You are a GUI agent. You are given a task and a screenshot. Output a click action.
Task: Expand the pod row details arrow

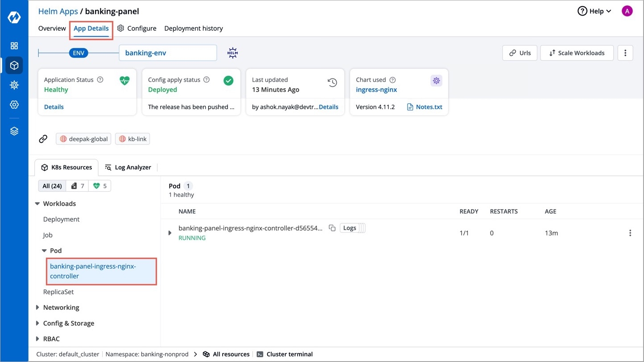click(x=169, y=233)
